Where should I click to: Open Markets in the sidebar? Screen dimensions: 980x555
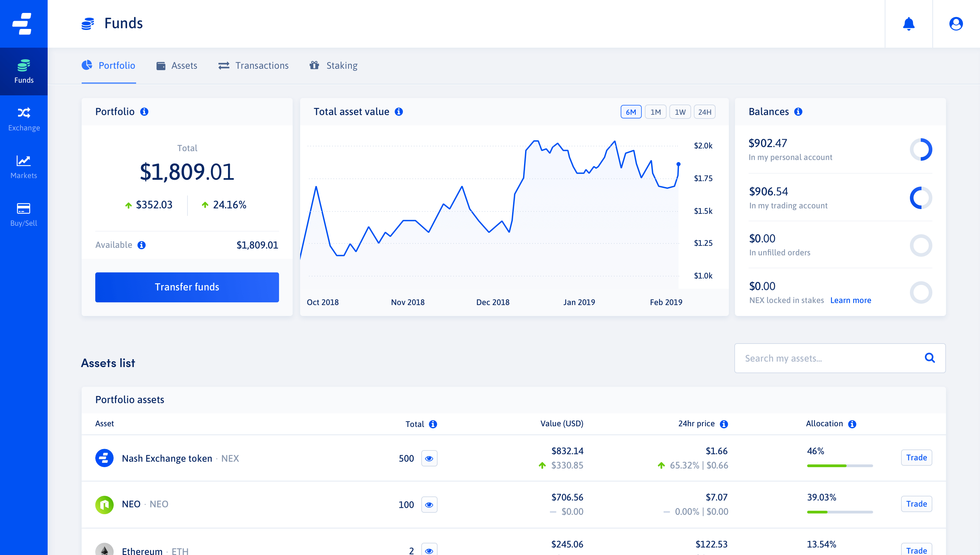pyautogui.click(x=23, y=166)
